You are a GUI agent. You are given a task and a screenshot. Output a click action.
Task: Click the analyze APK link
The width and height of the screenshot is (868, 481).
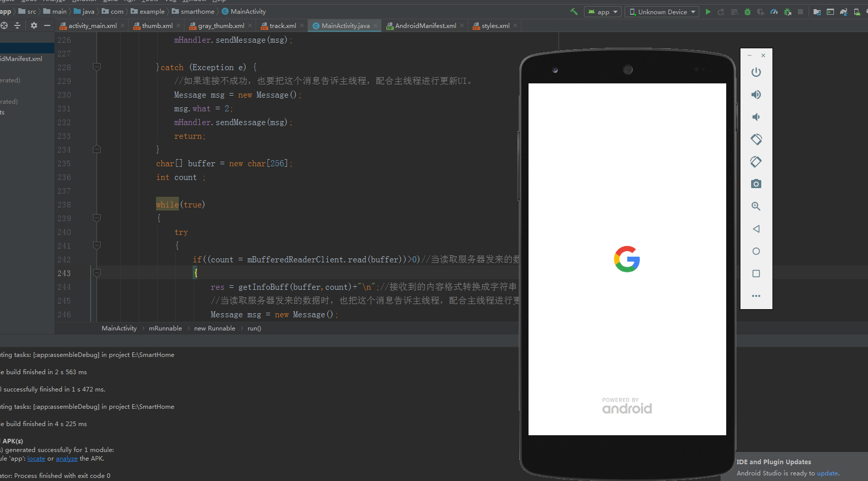click(x=67, y=458)
